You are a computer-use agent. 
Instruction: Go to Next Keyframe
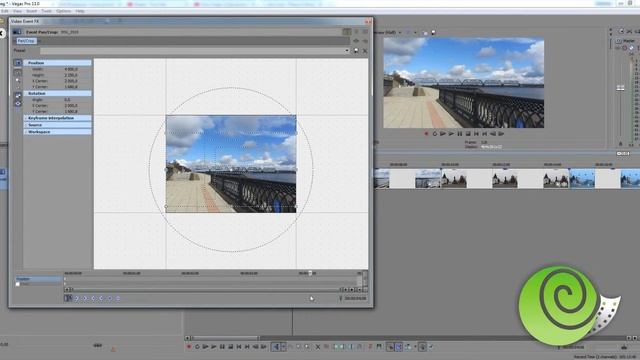click(93, 298)
